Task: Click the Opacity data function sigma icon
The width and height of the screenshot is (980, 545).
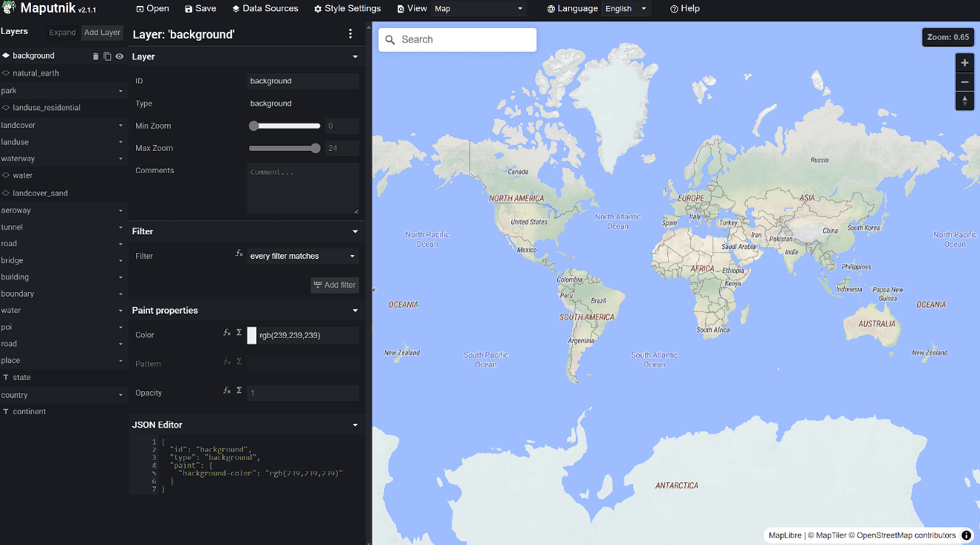Action: pos(239,390)
